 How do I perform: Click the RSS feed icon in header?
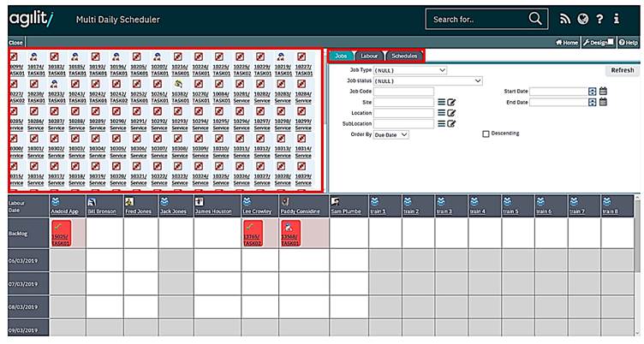[563, 19]
